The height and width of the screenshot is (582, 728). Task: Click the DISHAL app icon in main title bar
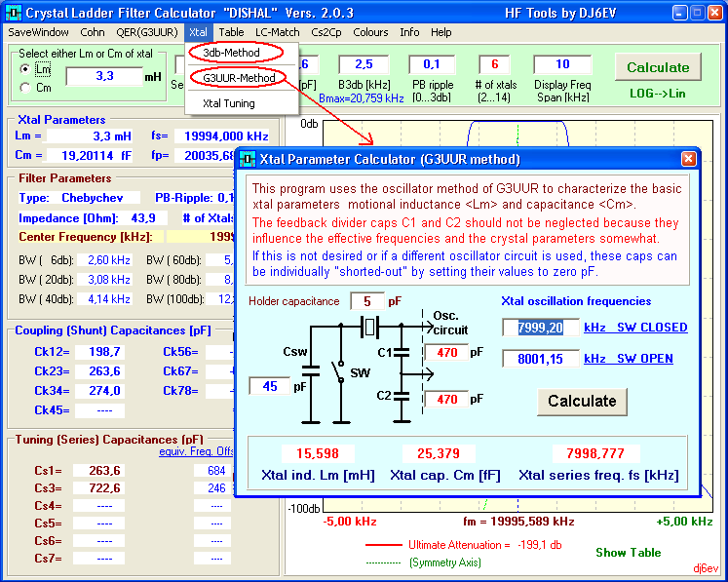point(14,13)
